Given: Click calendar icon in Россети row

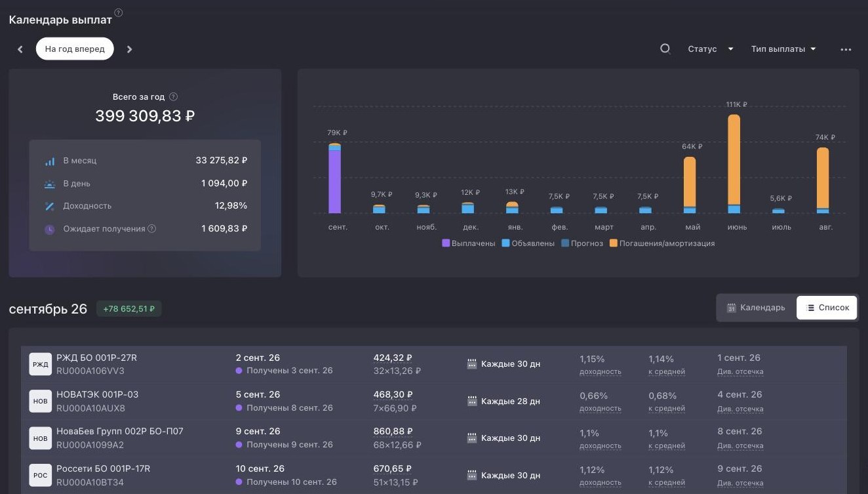Looking at the screenshot, I should pos(471,475).
